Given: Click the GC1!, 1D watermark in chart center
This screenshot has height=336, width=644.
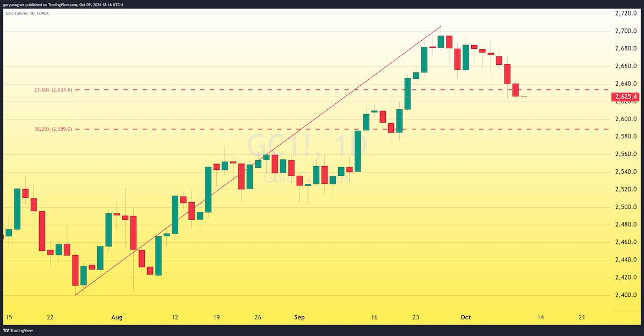Looking at the screenshot, I should pyautogui.click(x=307, y=145).
